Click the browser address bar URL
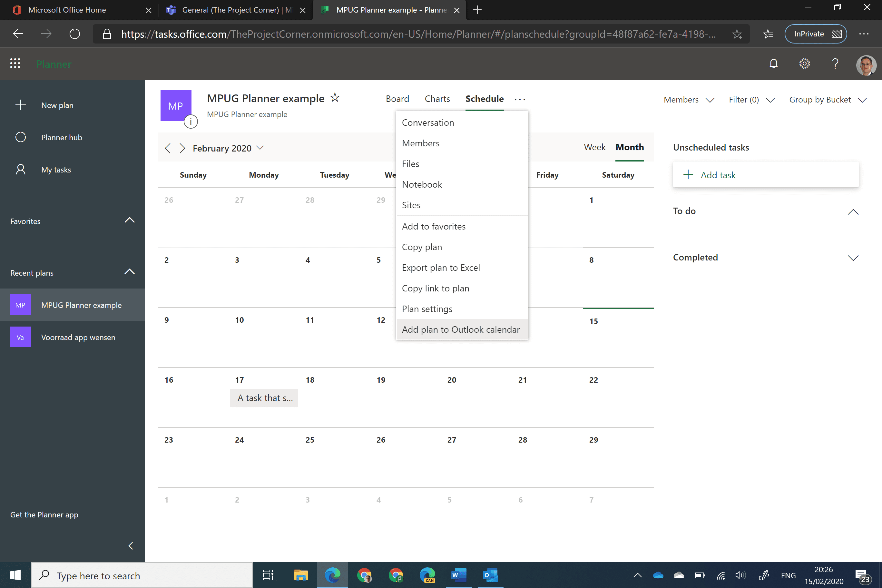Screen dimensions: 882x588 point(418,34)
